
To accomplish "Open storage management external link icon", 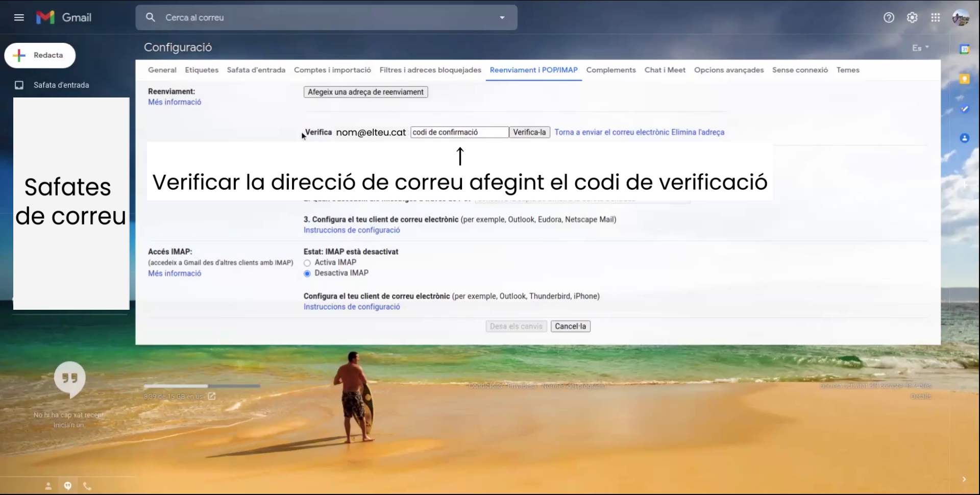I will click(212, 396).
